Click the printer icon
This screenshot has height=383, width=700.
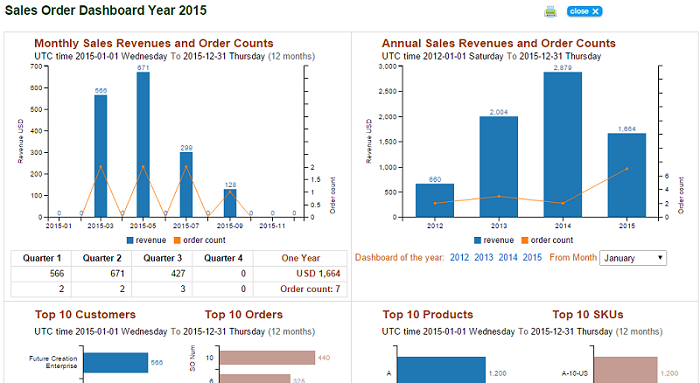point(550,12)
